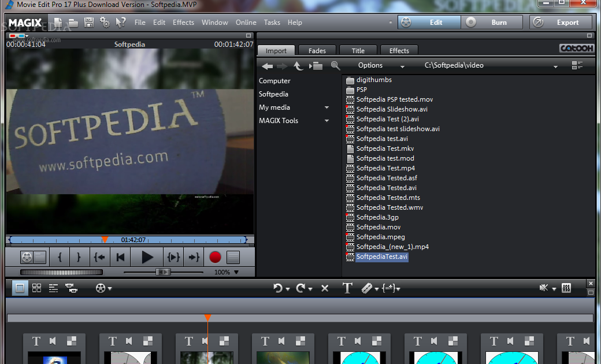Screen dimensions: 601x364
Task: Open the film reel view in the preview controls
Action: point(27,257)
